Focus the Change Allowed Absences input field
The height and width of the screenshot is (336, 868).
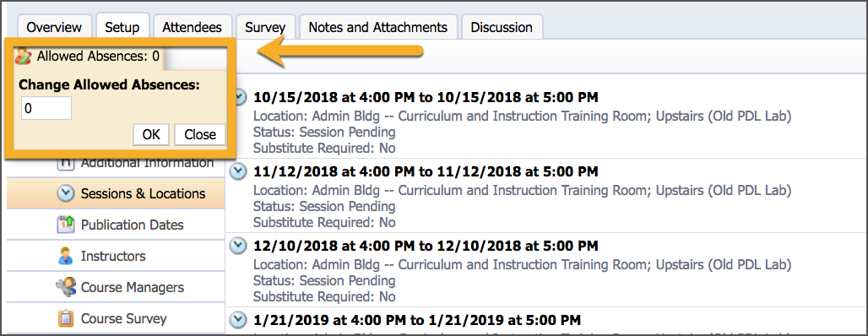coord(46,108)
